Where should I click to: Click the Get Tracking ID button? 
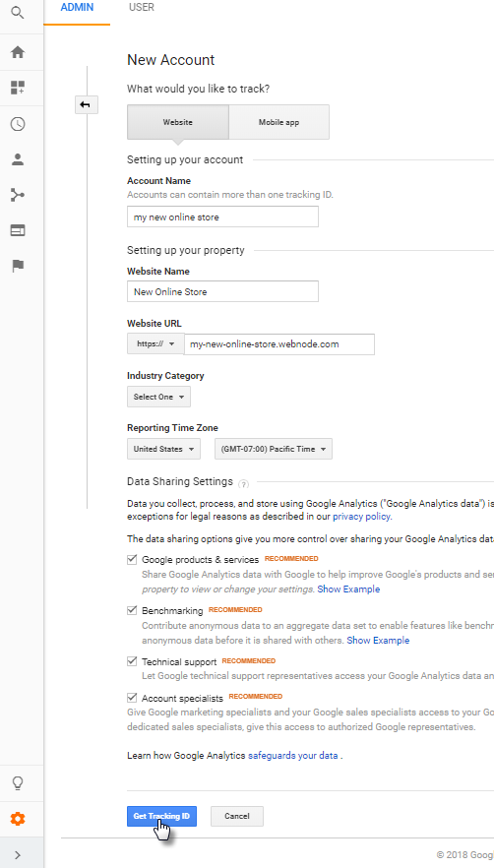coord(161,816)
